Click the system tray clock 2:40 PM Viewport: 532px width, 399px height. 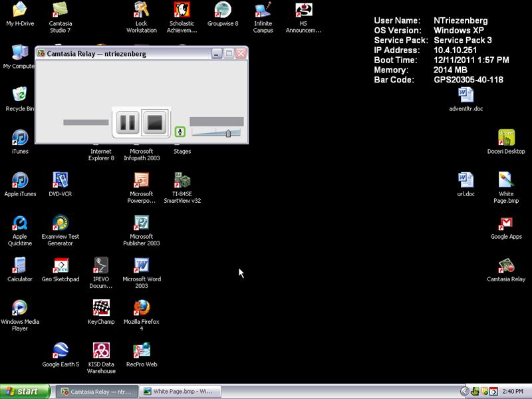click(513, 392)
